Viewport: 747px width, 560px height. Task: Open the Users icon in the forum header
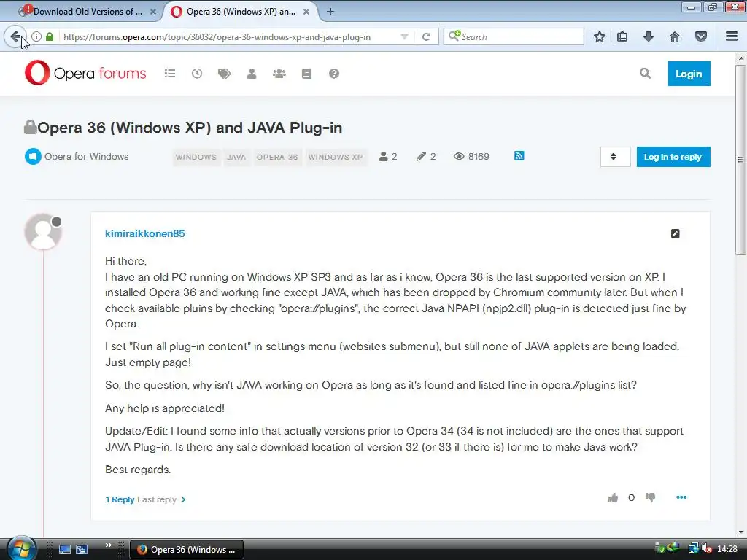tap(252, 74)
